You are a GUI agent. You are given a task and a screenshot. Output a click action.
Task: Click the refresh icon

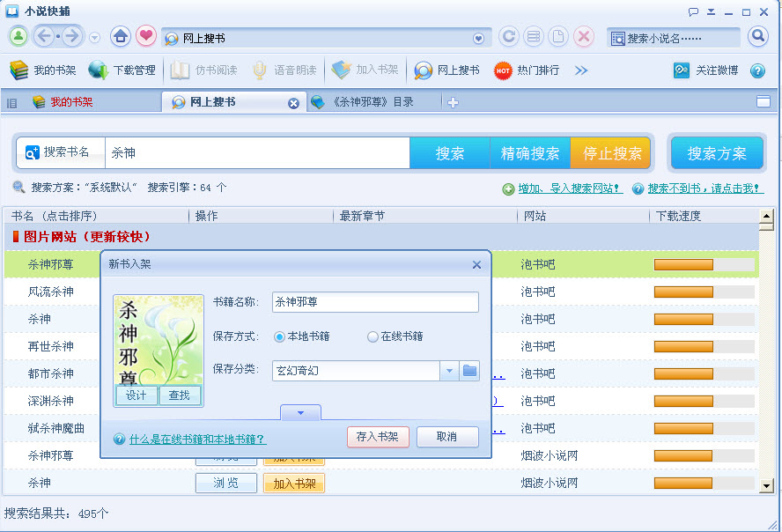coord(509,36)
